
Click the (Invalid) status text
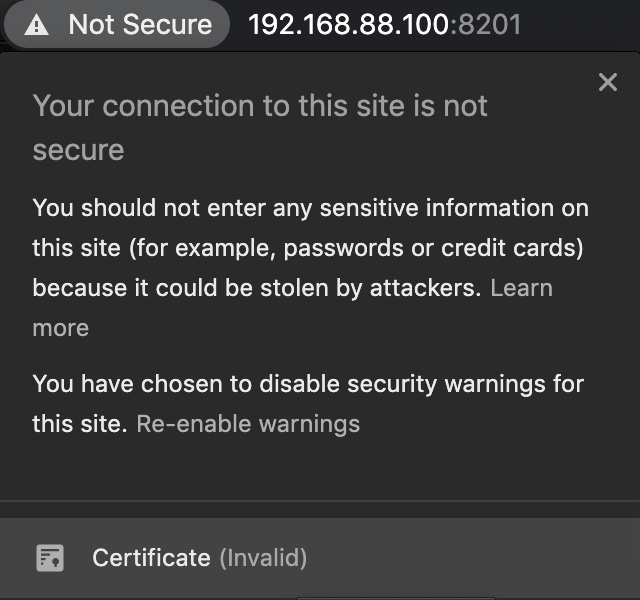point(263,558)
